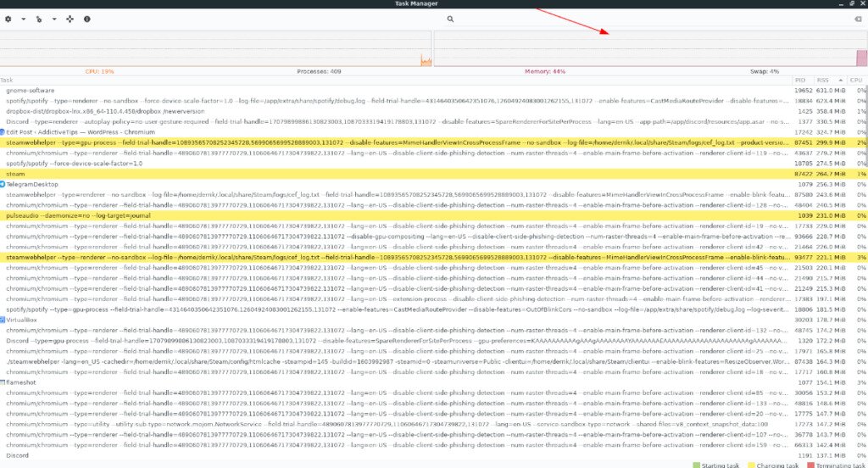Click the Swap: 4% label
This screenshot has width=868, height=468.
[x=765, y=71]
